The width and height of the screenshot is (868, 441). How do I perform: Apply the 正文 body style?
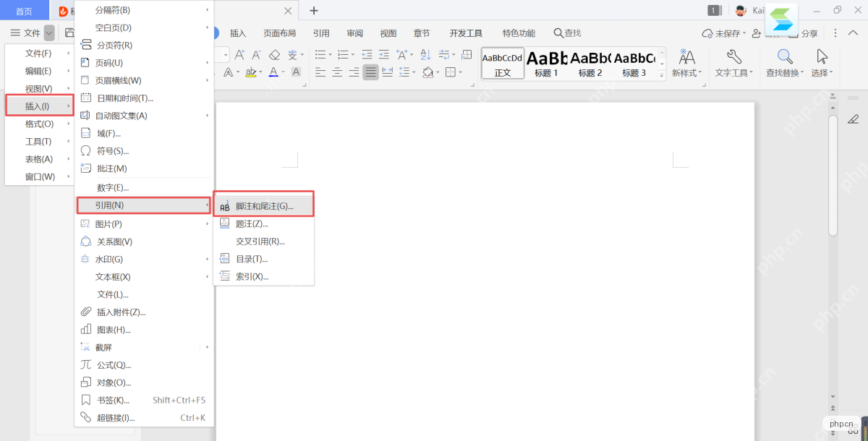pos(503,64)
